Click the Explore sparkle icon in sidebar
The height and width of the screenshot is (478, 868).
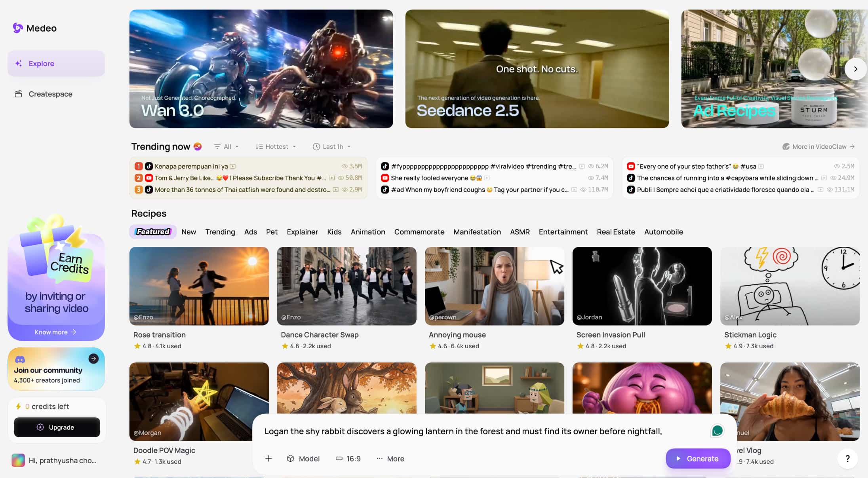click(19, 63)
